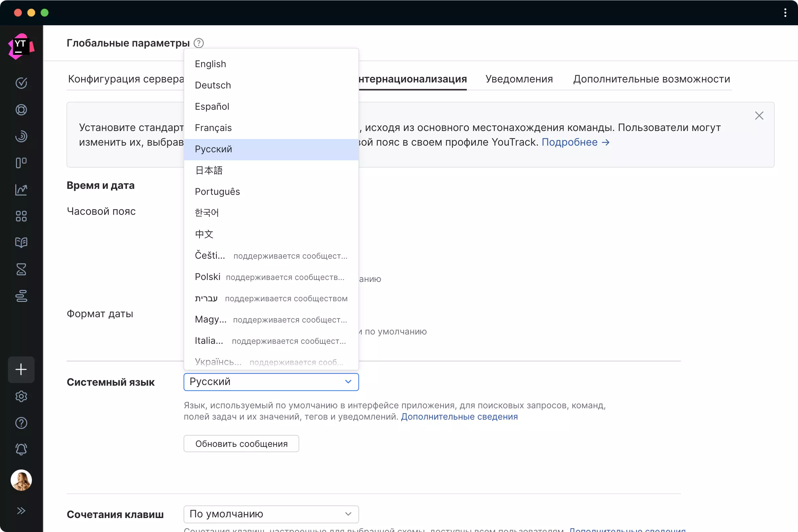Viewport: 798px width, 532px height.
Task: Open the Helpdesk lifebuoy sidebar icon
Action: click(21, 110)
